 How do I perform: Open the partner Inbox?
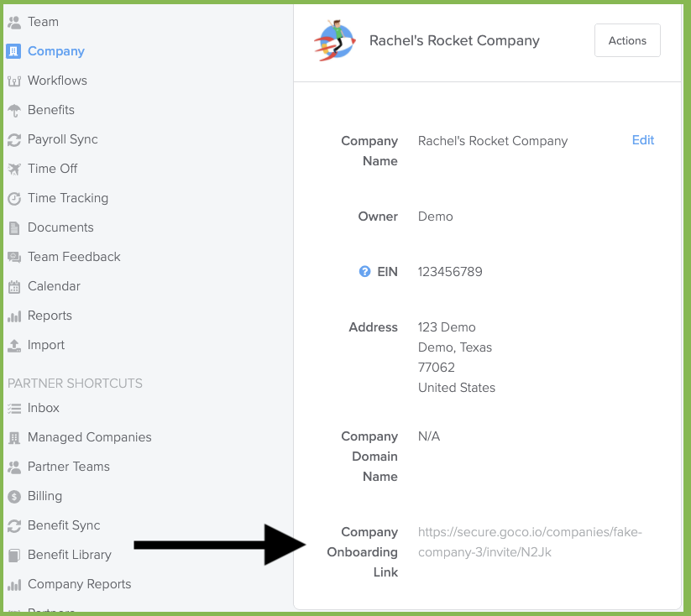click(43, 408)
